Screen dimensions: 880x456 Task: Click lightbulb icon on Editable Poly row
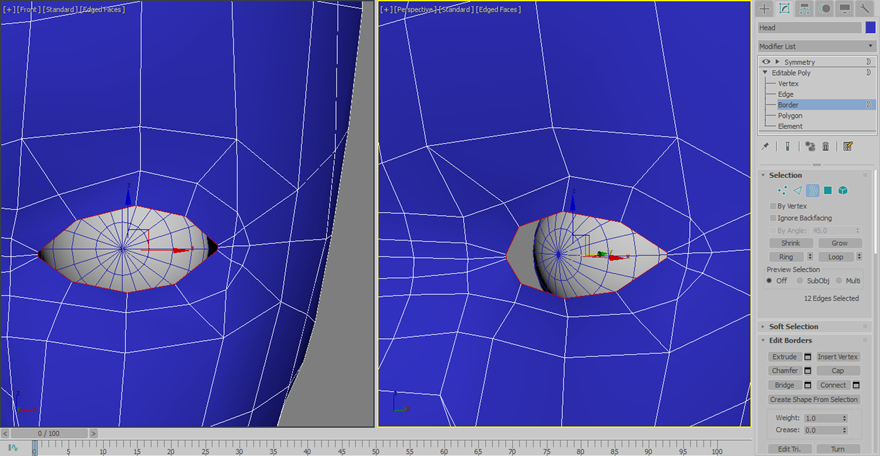pyautogui.click(x=869, y=73)
